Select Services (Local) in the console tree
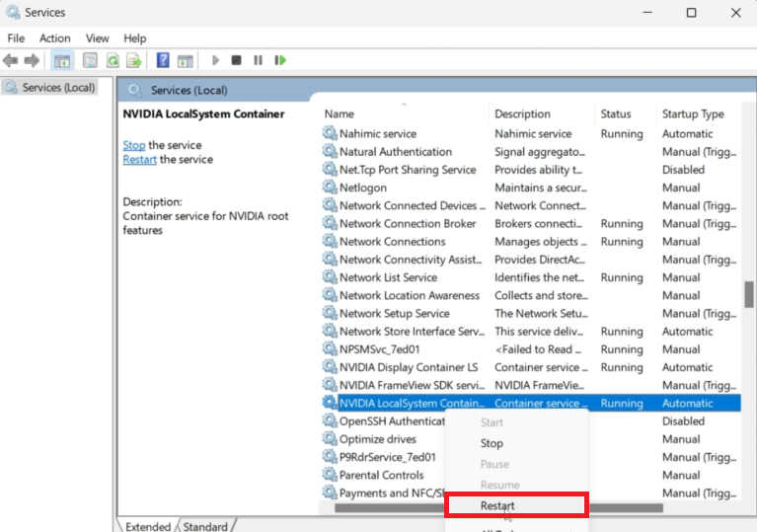This screenshot has width=757, height=532. 58,87
